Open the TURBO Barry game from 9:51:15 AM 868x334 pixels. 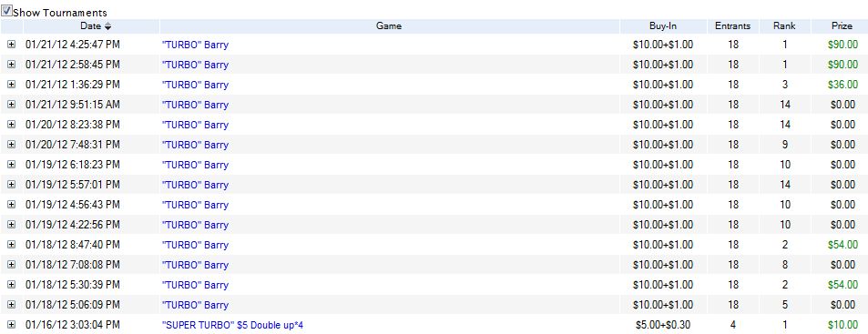pos(195,105)
